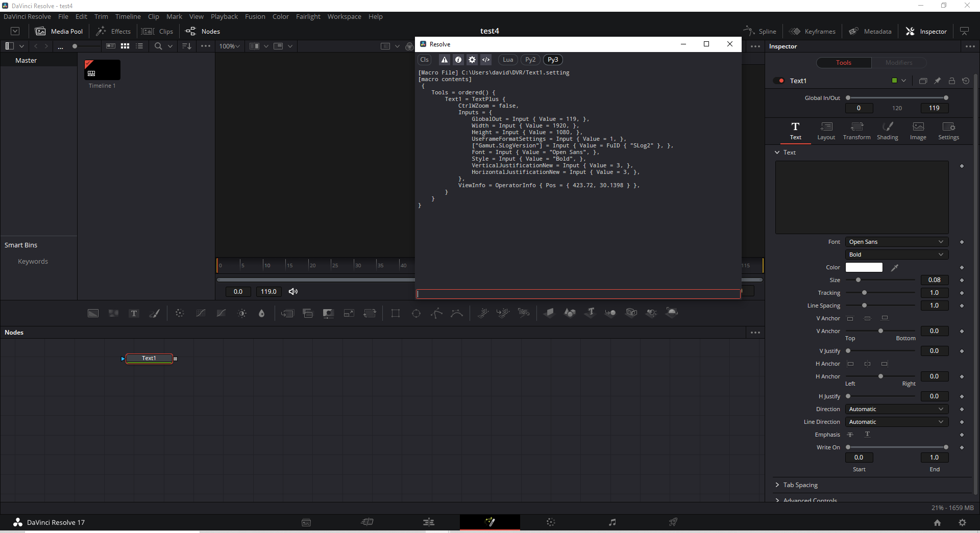The width and height of the screenshot is (980, 533).
Task: Open the Playback menu
Action: [224, 17]
